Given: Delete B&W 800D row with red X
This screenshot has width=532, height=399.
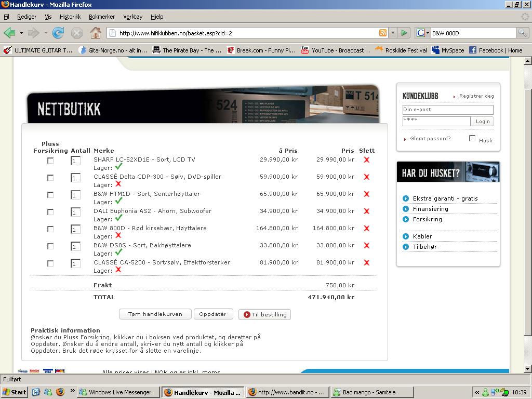Looking at the screenshot, I should 366,229.
